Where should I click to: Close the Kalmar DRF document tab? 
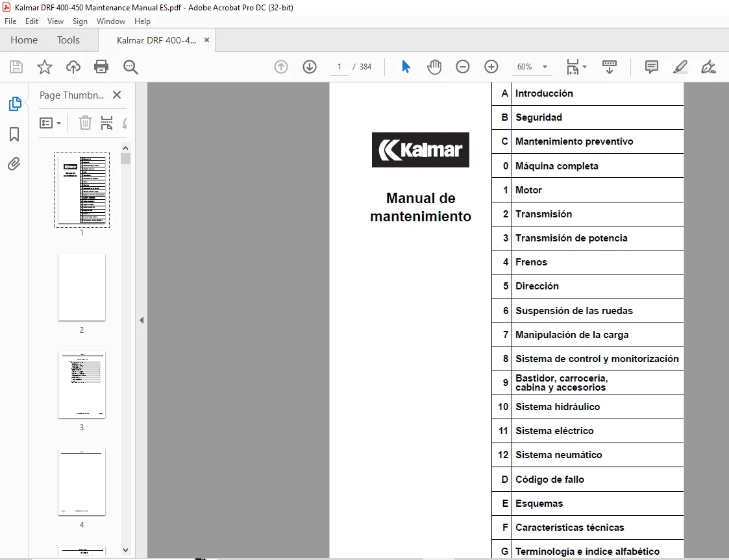click(x=206, y=40)
